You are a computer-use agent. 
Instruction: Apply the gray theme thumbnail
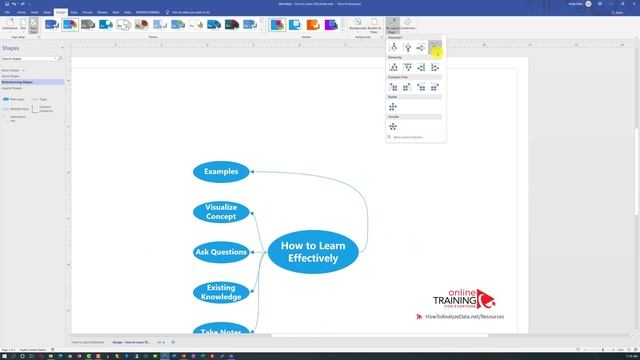tap(88, 25)
